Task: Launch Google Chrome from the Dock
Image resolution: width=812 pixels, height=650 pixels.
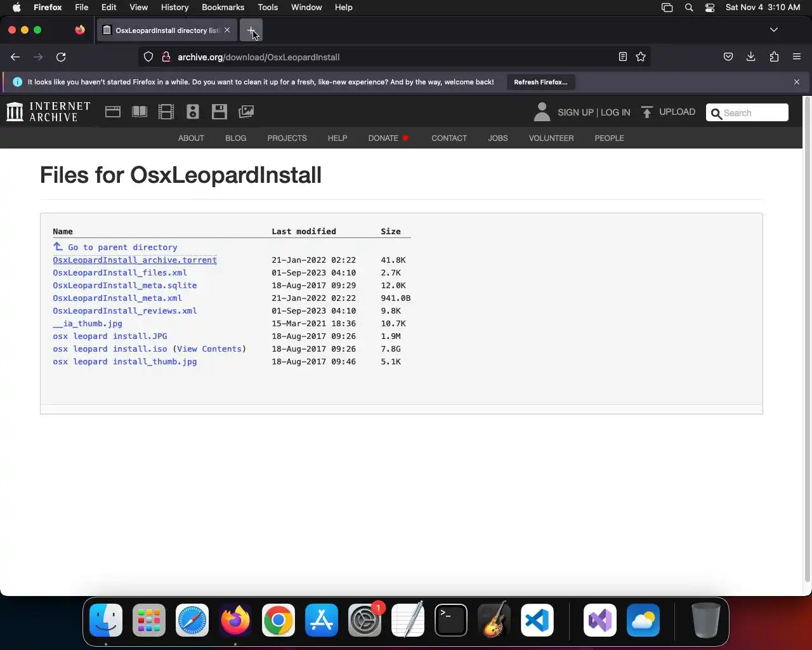Action: click(x=278, y=620)
